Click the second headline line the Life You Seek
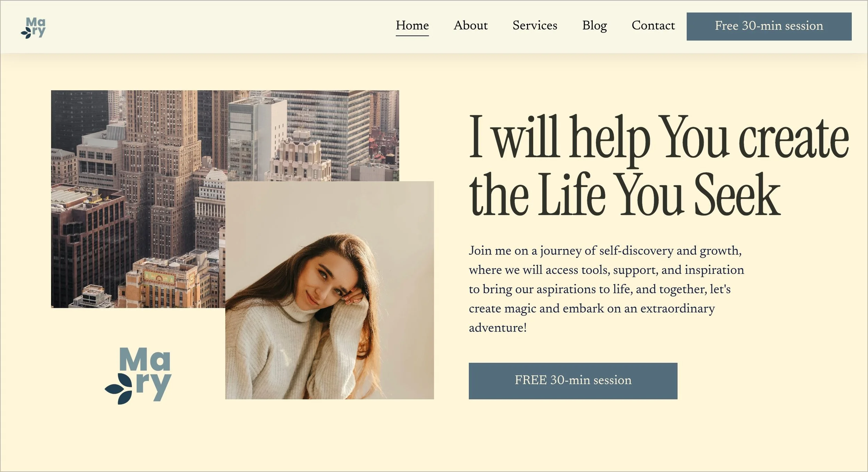Image resolution: width=868 pixels, height=472 pixels. point(625,194)
